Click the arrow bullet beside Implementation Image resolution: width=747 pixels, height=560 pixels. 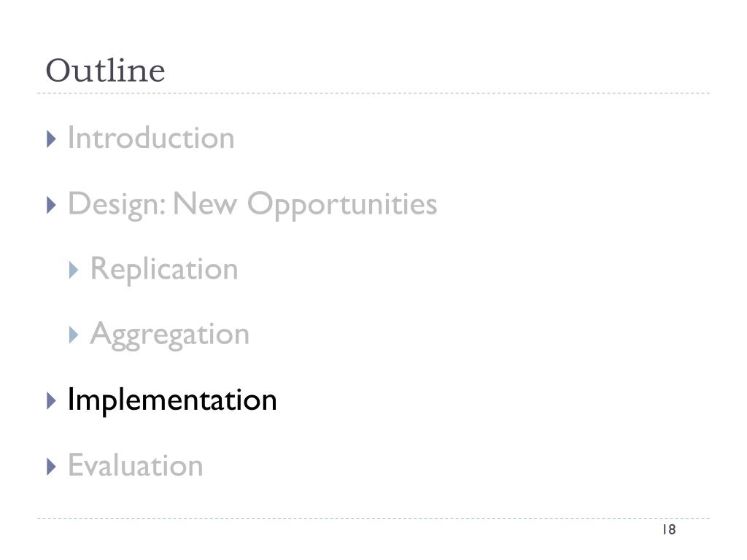(x=52, y=401)
